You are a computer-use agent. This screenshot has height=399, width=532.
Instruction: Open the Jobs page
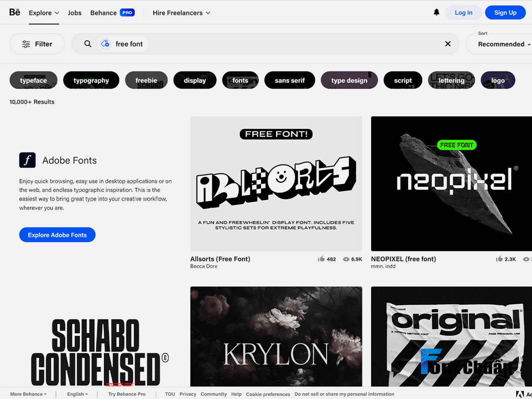tap(75, 13)
